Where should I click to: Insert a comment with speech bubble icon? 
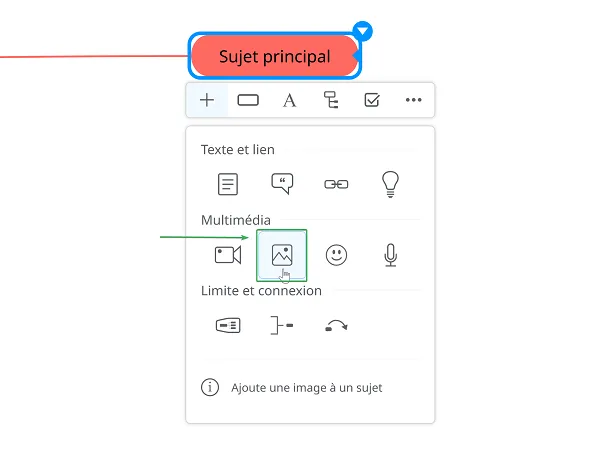pyautogui.click(x=282, y=184)
